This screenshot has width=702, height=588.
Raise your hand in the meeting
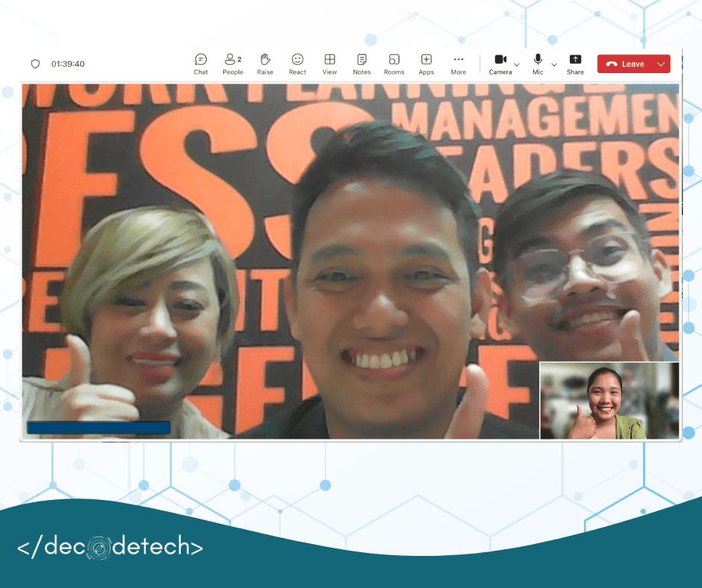[x=264, y=63]
